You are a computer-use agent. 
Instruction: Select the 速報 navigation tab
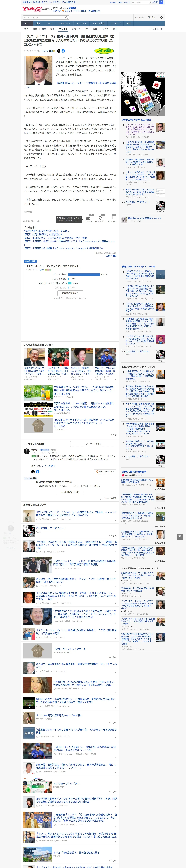tap(38, 24)
